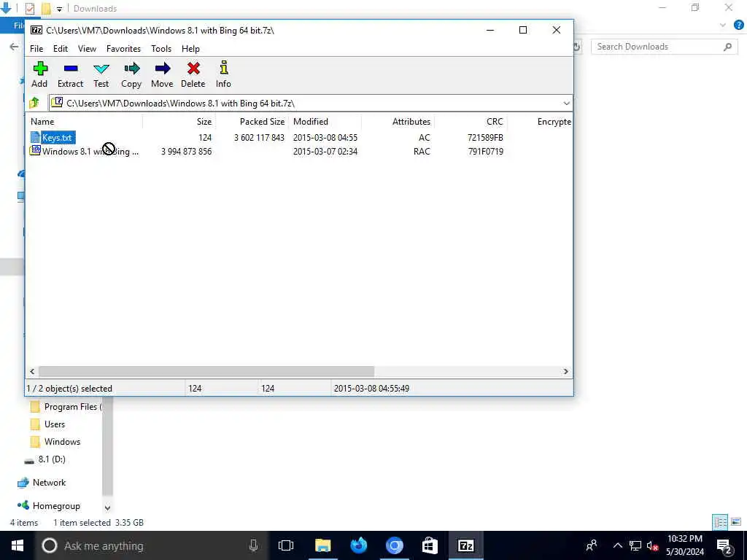
Task: Show hidden system tray icons
Action: [x=617, y=545]
